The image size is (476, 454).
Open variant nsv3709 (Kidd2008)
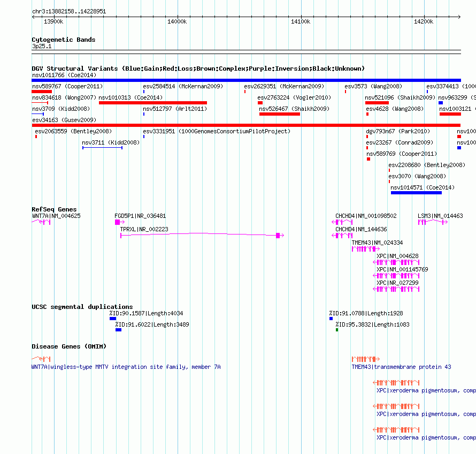coord(61,109)
